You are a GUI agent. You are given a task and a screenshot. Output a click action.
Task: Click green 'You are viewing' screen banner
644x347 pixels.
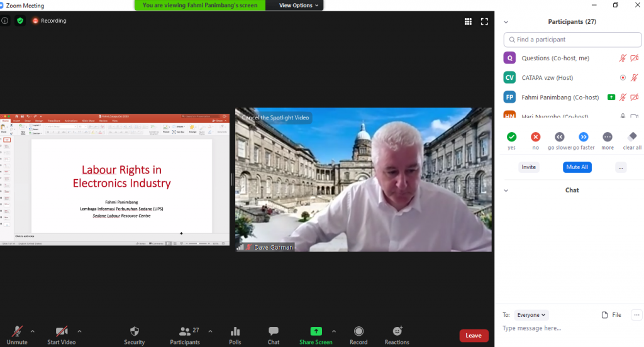coord(200,5)
